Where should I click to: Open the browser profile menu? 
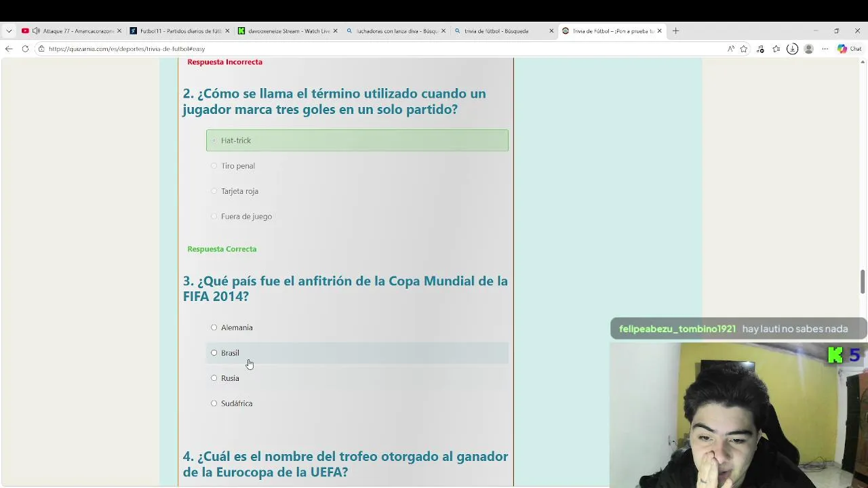[x=808, y=49]
